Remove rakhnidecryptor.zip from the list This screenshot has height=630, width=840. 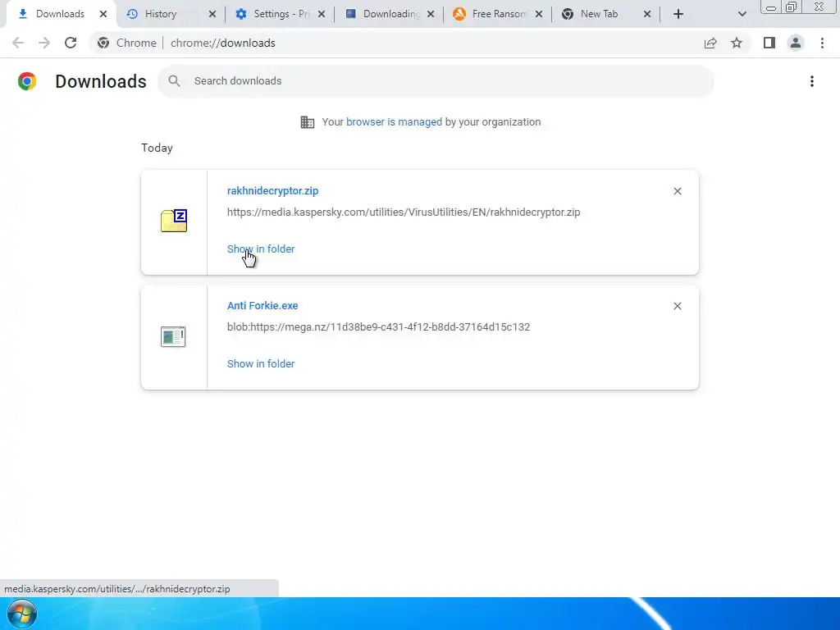(678, 191)
